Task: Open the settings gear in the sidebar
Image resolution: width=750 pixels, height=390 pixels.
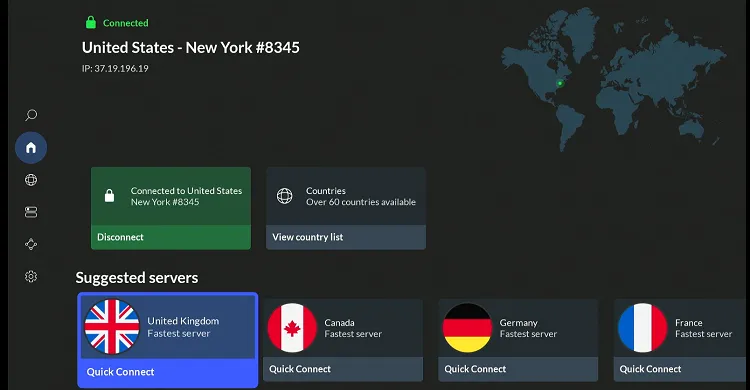Action: [31, 276]
